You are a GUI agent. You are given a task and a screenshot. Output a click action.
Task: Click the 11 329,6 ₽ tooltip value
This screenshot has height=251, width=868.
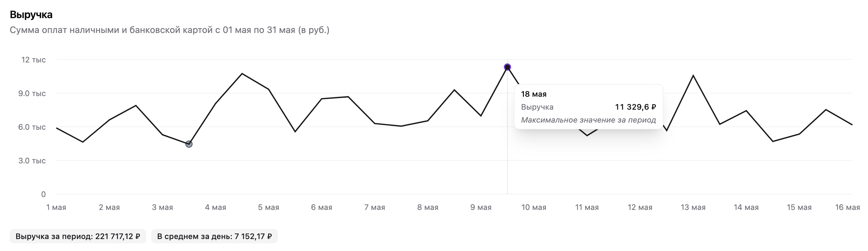(635, 107)
